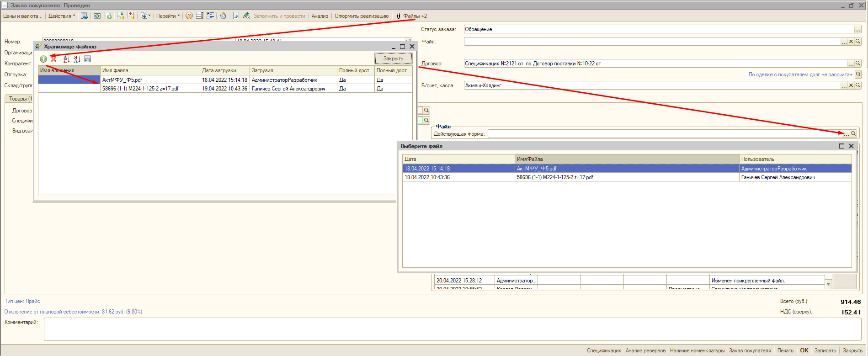868x356 pixels.
Task: Click the OK button at bottom
Action: 804,351
